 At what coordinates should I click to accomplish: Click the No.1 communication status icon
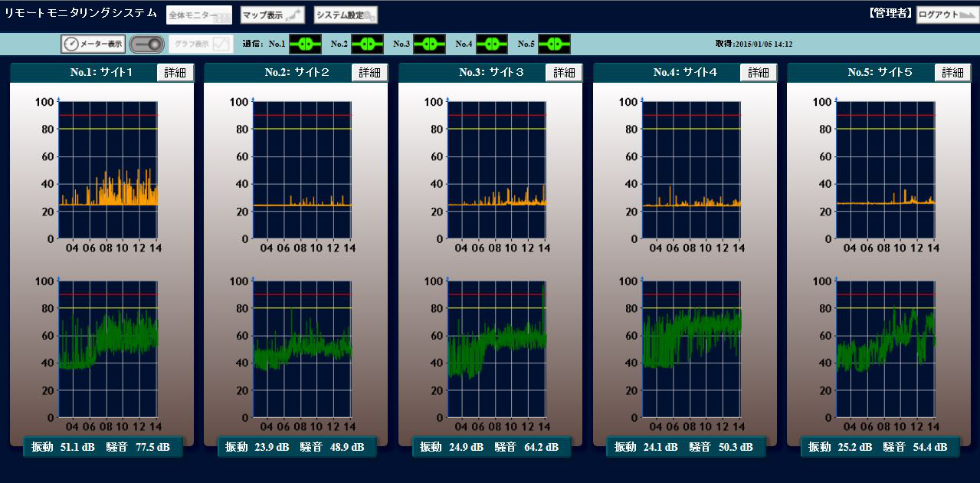(x=305, y=44)
